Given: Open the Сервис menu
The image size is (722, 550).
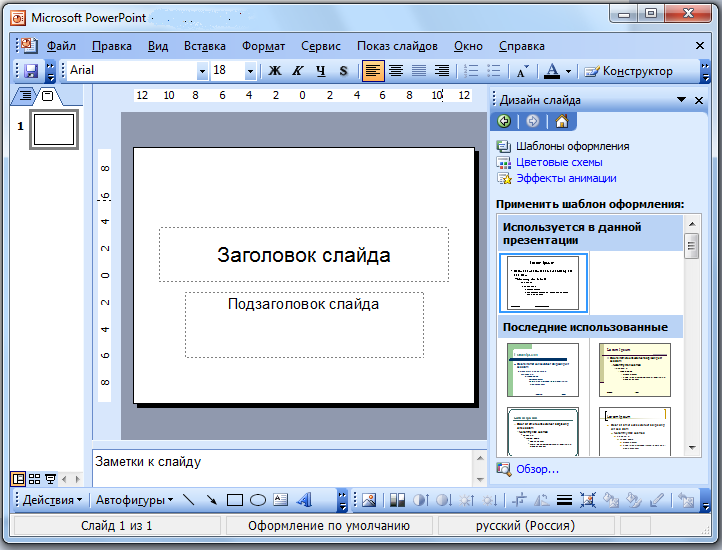Looking at the screenshot, I should 321,46.
